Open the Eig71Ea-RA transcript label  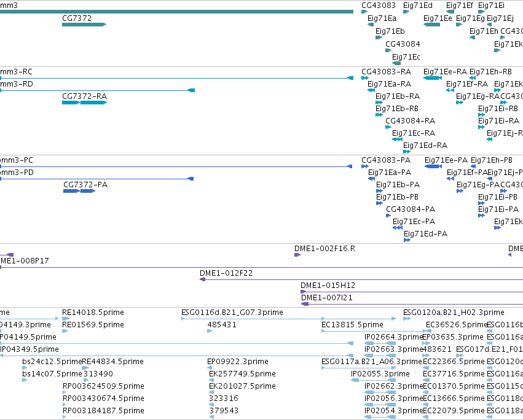tap(389, 84)
